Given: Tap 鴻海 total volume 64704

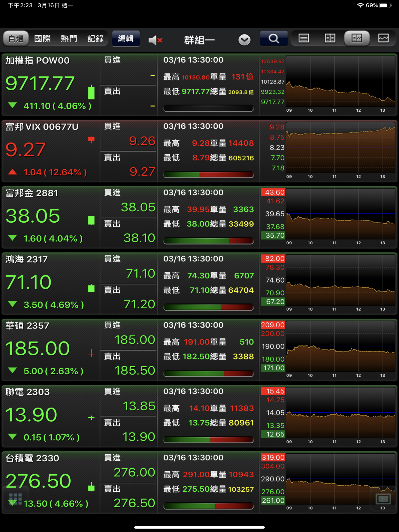Looking at the screenshot, I should point(241,290).
